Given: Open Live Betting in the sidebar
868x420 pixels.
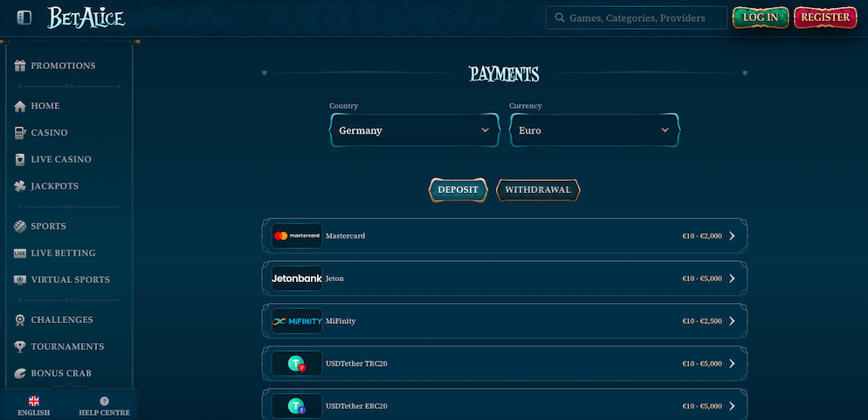Looking at the screenshot, I should click(63, 253).
